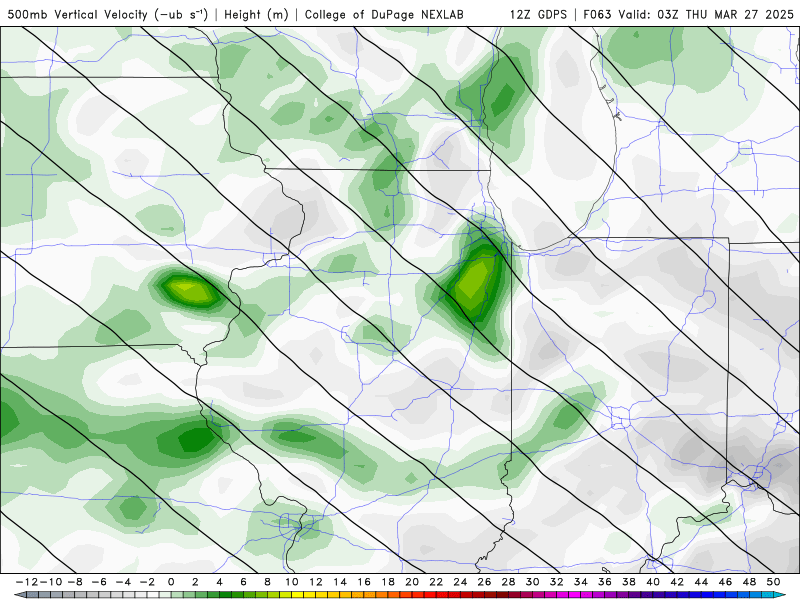The height and width of the screenshot is (600, 800).
Task: Click the 2 value on the legend
Action: tap(195, 582)
